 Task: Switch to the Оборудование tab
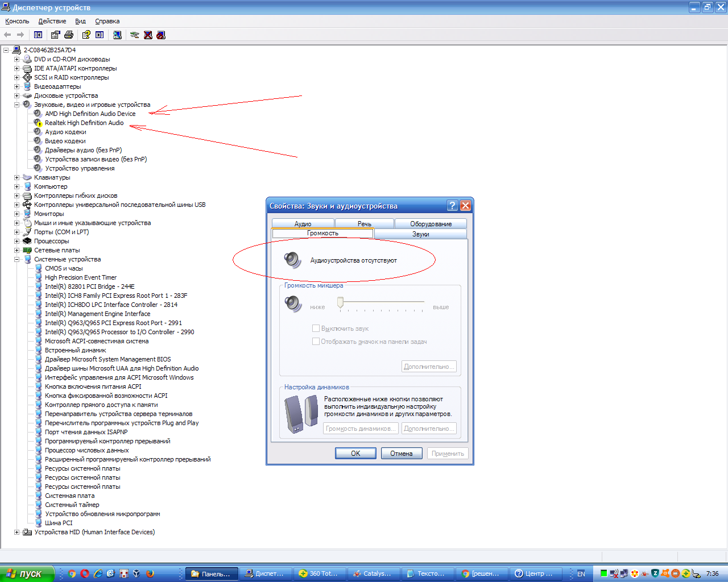(x=431, y=223)
